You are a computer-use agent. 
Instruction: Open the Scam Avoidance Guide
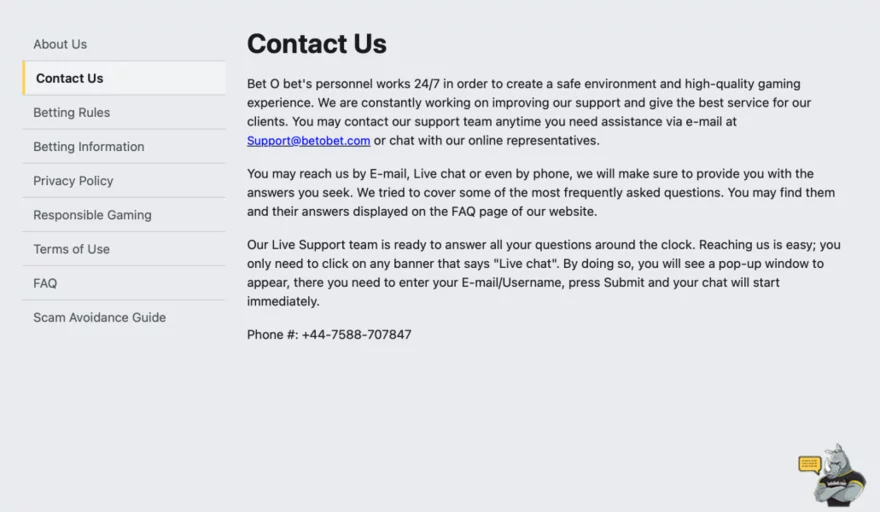click(123, 318)
